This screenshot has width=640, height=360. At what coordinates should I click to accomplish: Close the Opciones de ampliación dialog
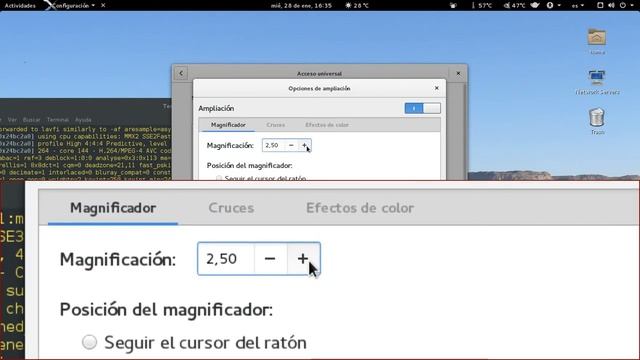(x=436, y=88)
